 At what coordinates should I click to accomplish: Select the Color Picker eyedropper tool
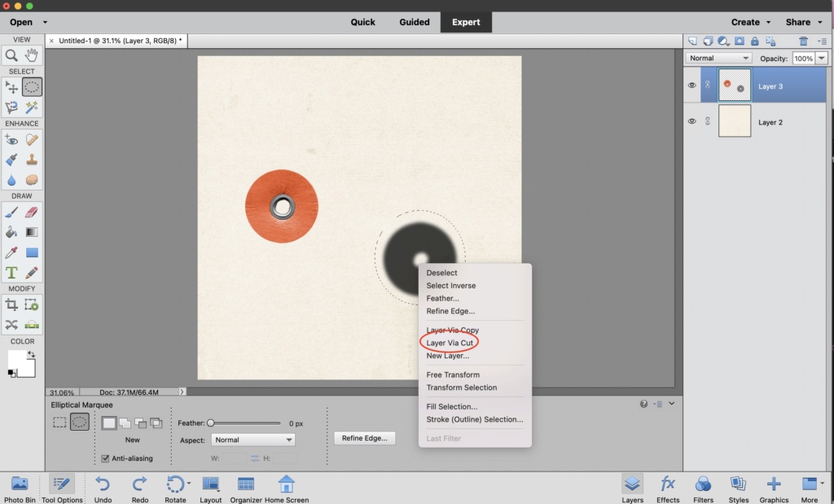pyautogui.click(x=11, y=252)
